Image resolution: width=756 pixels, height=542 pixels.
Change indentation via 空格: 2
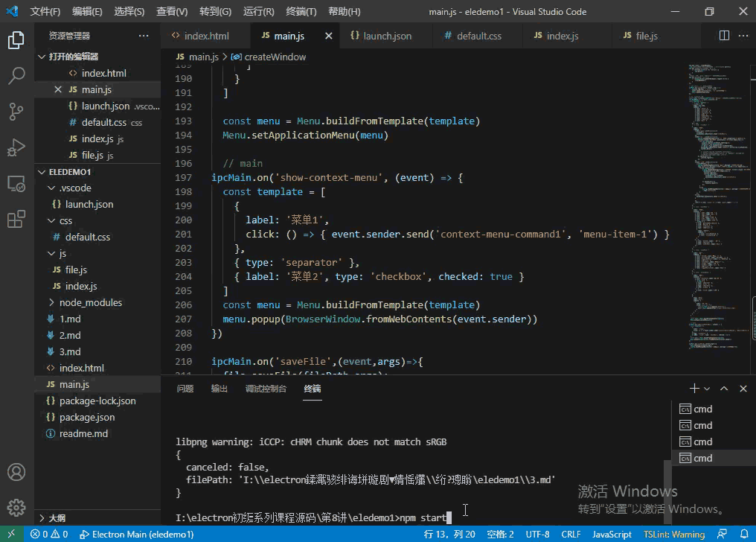click(500, 535)
